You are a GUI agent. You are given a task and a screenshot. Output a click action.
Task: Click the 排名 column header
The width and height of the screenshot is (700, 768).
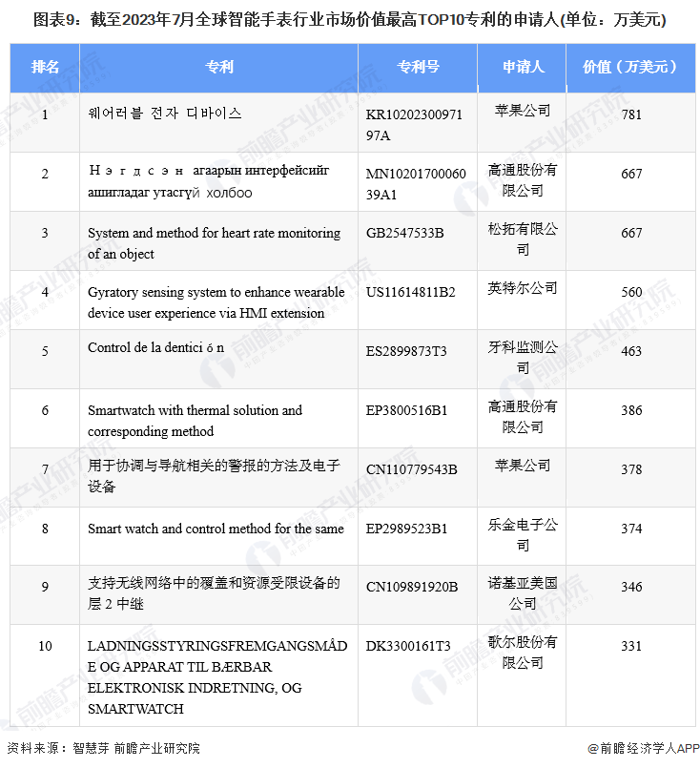(x=45, y=68)
